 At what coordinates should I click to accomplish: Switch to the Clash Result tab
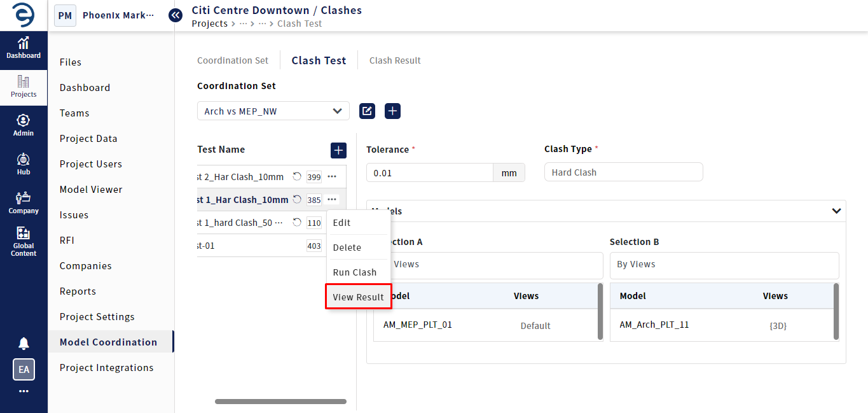pos(395,60)
